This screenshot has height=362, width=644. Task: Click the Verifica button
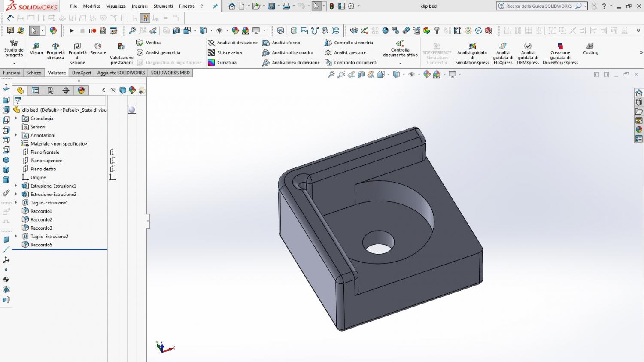pyautogui.click(x=149, y=43)
